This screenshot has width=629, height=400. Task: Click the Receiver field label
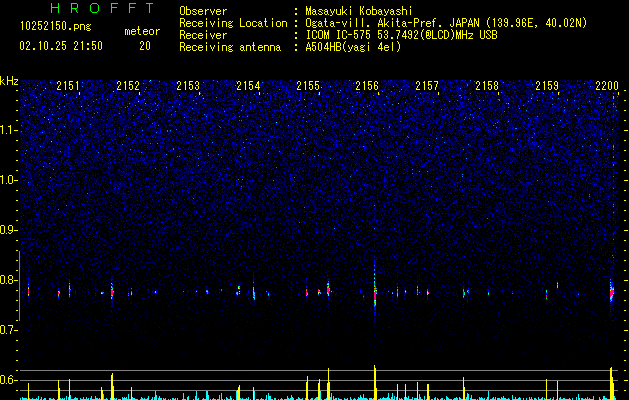(x=203, y=35)
